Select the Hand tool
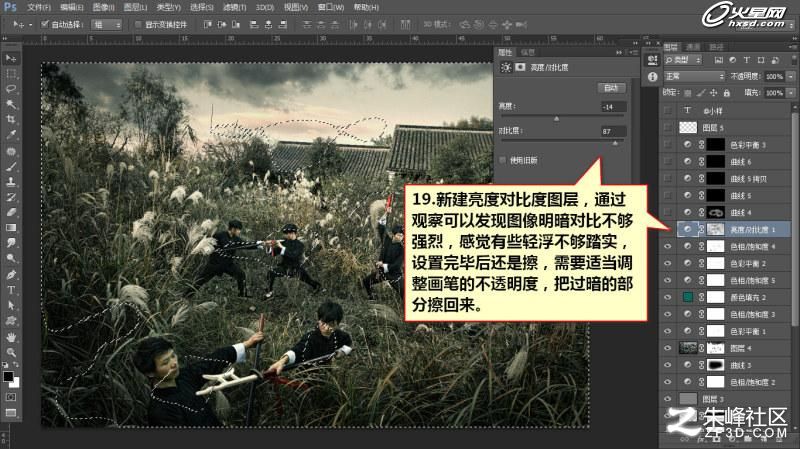The height and width of the screenshot is (449, 800). [x=11, y=337]
